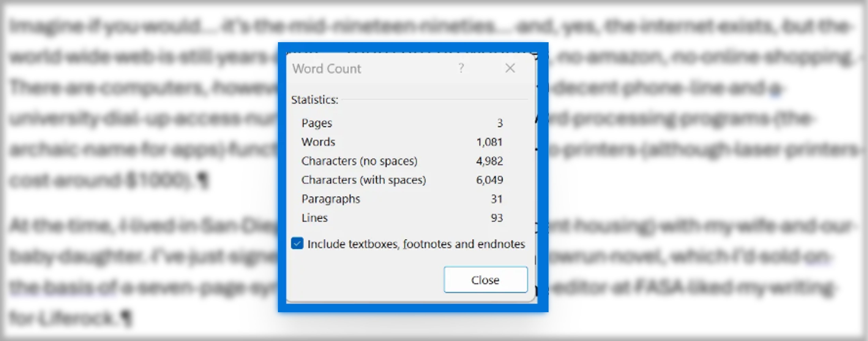Click the pages value 3

click(x=500, y=123)
